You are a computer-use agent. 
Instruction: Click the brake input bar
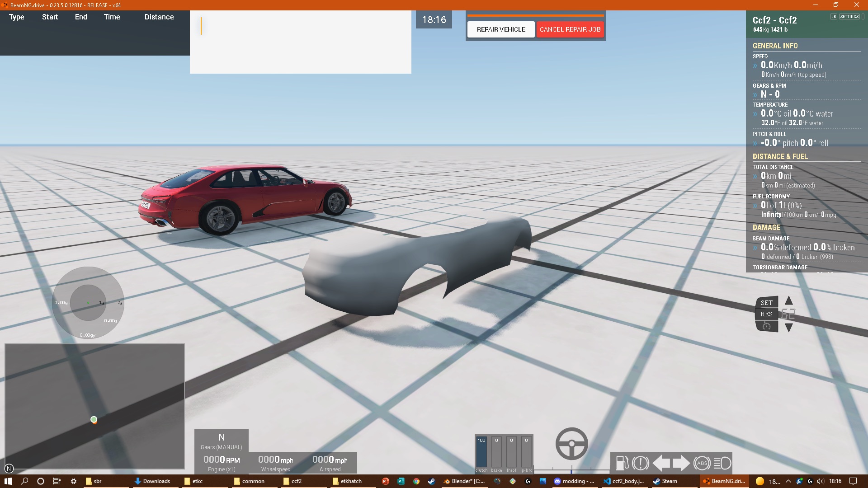point(496,452)
